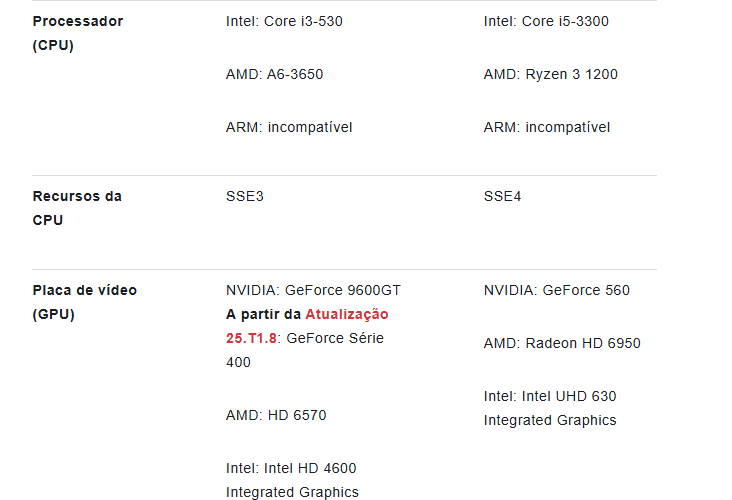Open the red Atualização 25.T1.8 link
The height and width of the screenshot is (500, 732).
(347, 314)
